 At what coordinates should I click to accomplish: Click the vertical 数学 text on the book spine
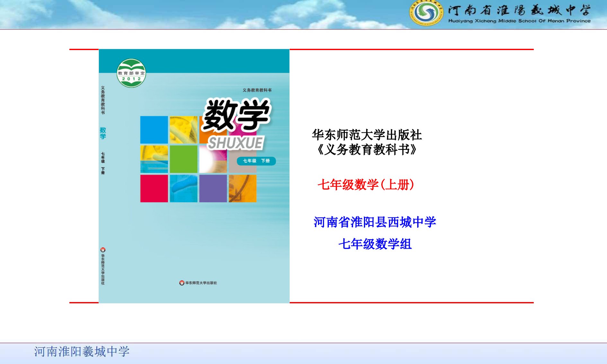[x=103, y=133]
